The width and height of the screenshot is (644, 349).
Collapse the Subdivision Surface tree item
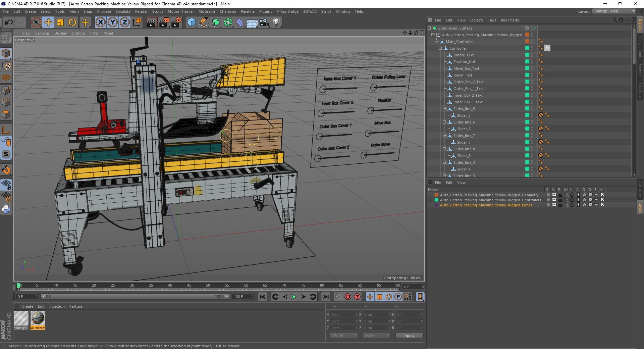coord(429,28)
